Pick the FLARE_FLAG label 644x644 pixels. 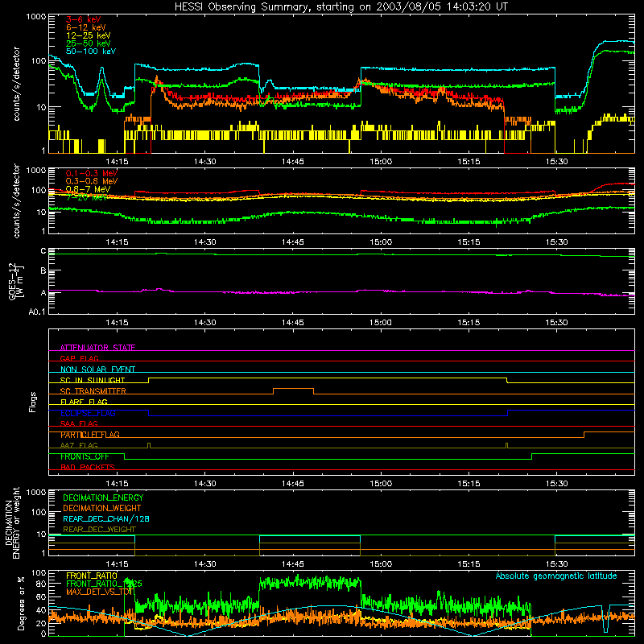click(x=84, y=402)
